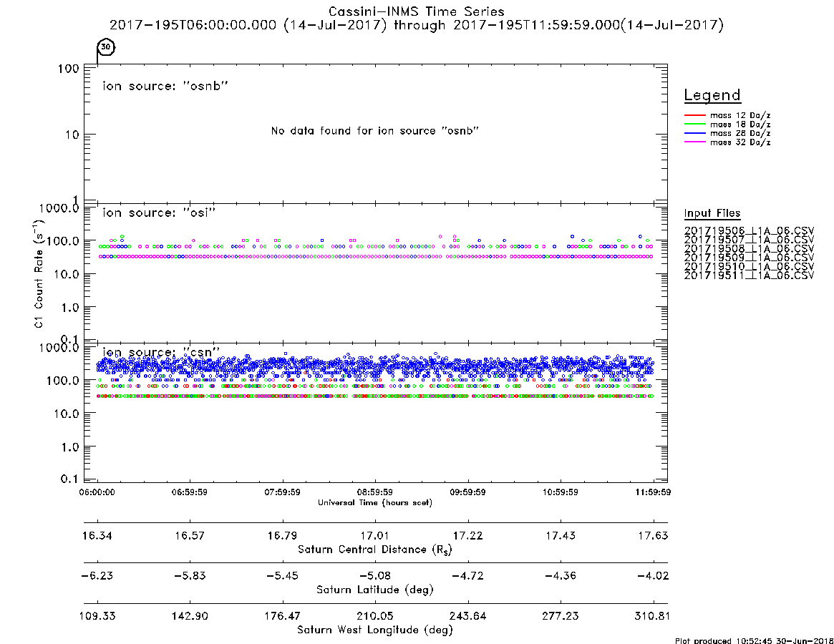Viewport: 834px width, 644px height.
Task: Click the green mass 18 Da/z legend line
Action: point(694,125)
